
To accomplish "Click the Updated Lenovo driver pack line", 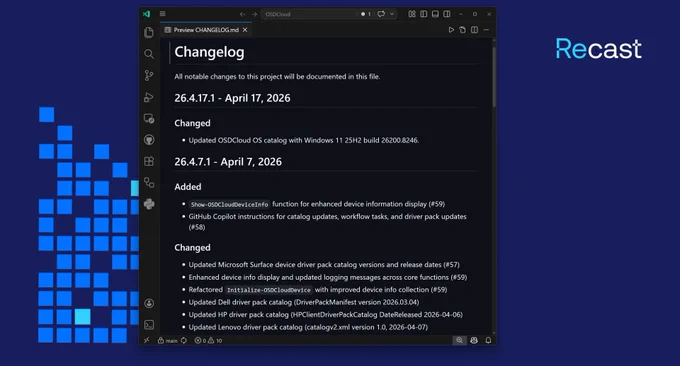I will [308, 327].
